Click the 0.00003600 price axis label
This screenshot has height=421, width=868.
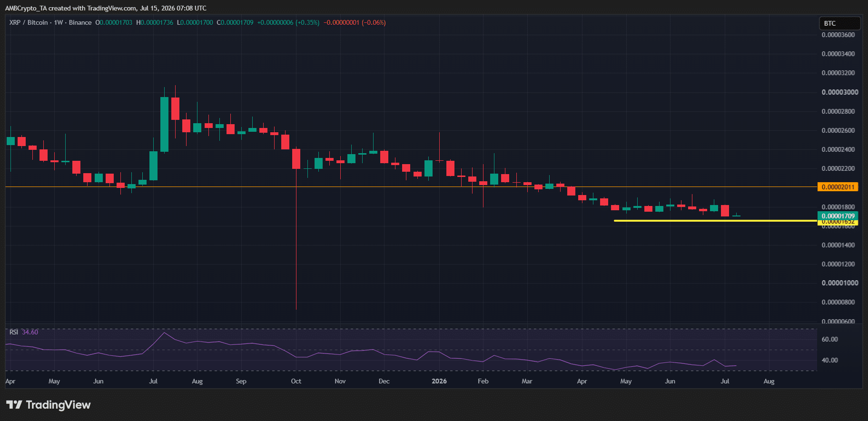click(838, 35)
